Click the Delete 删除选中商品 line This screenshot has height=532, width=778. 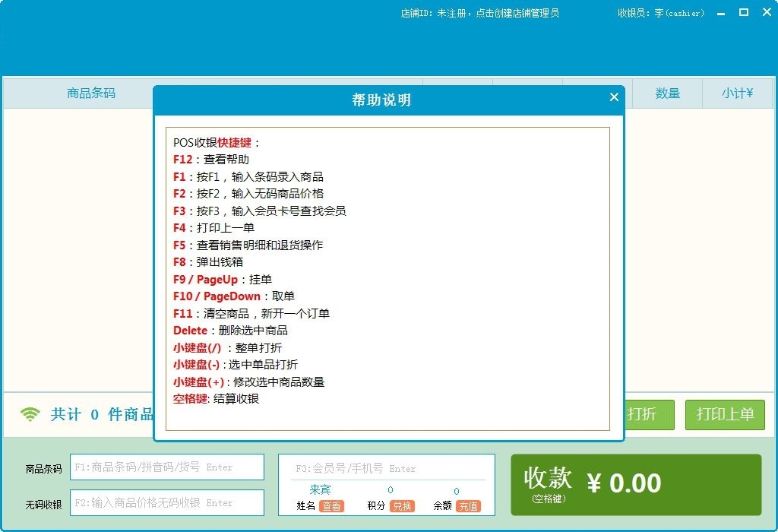click(x=230, y=331)
